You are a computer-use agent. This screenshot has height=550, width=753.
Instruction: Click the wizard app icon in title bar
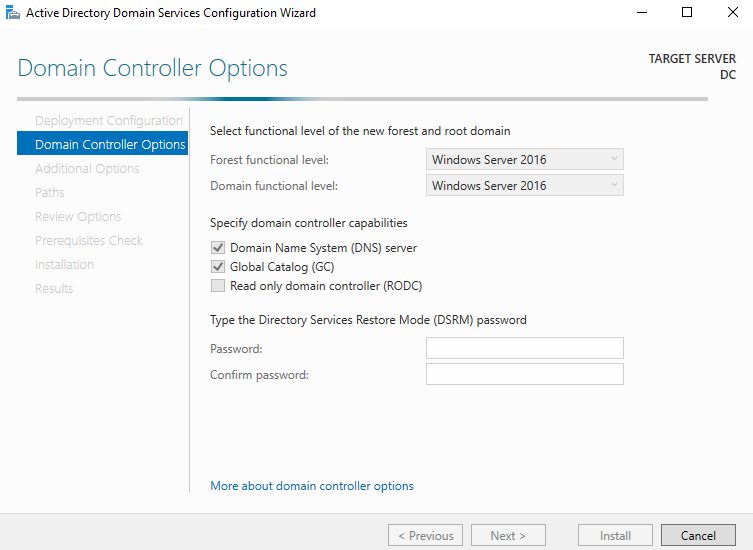[x=13, y=12]
